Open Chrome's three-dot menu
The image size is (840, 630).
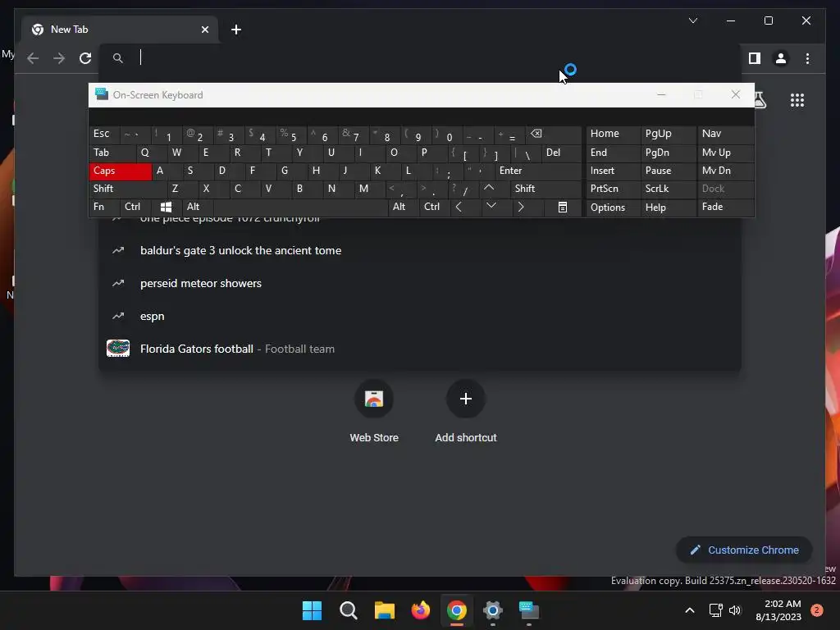807,58
